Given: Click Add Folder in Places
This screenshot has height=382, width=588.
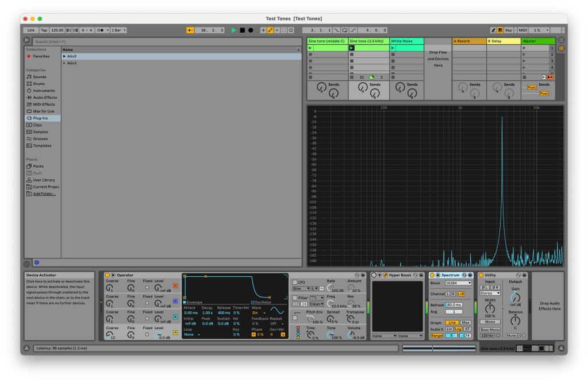Looking at the screenshot, I should click(x=44, y=194).
